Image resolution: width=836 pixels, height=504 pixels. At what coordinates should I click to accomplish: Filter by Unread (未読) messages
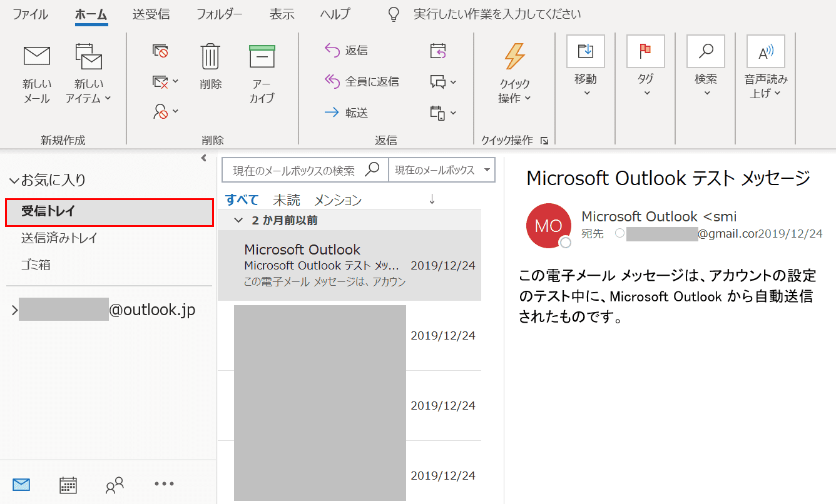[x=287, y=200]
